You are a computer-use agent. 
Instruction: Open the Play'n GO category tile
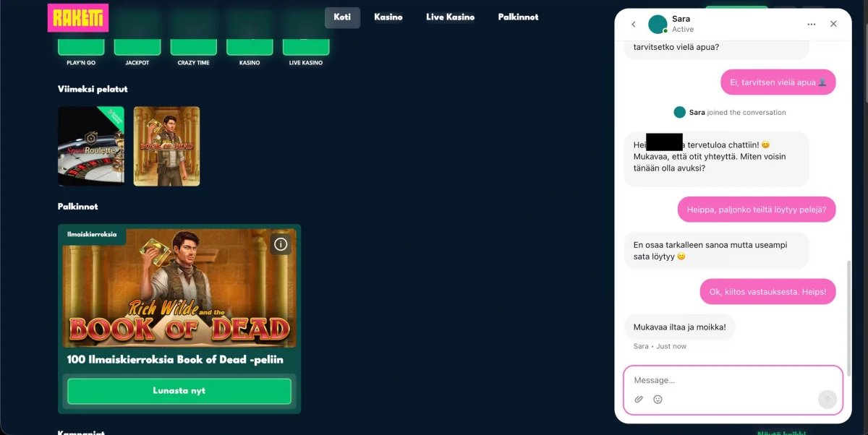click(x=81, y=48)
